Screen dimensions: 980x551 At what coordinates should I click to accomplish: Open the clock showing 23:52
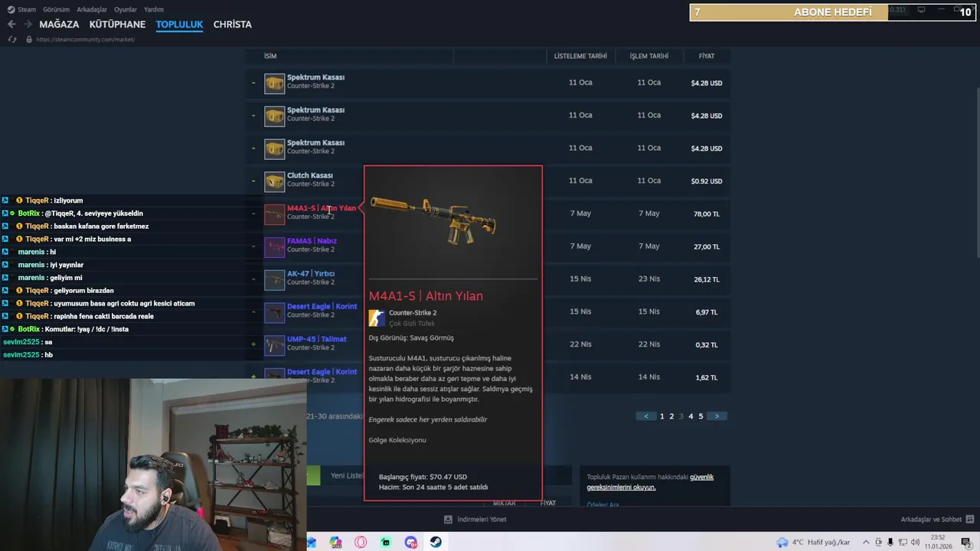coord(938,542)
